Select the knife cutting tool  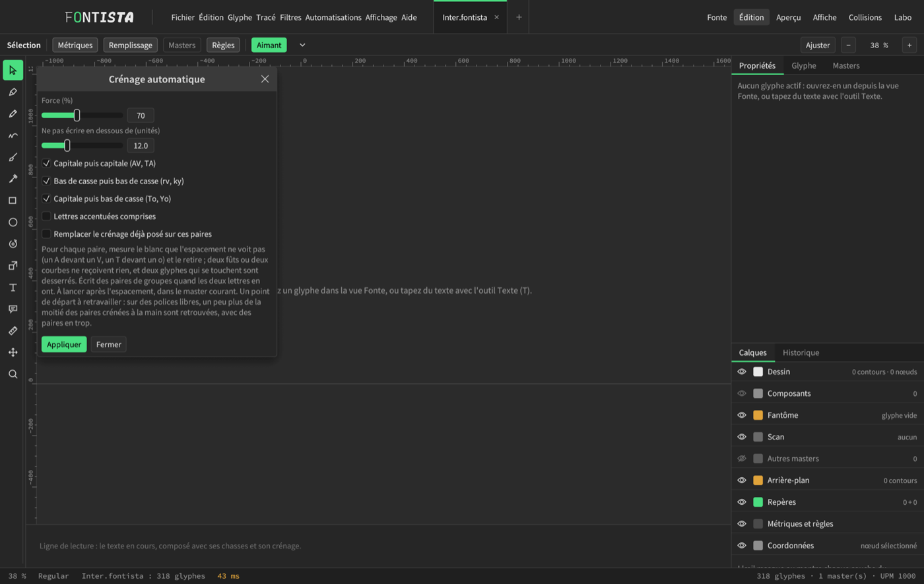[13, 179]
